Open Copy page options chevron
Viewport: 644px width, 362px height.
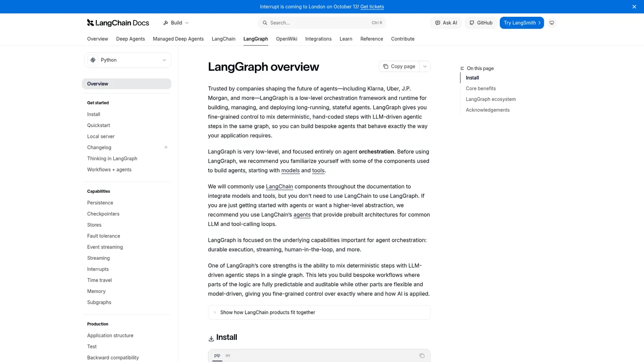(x=425, y=66)
